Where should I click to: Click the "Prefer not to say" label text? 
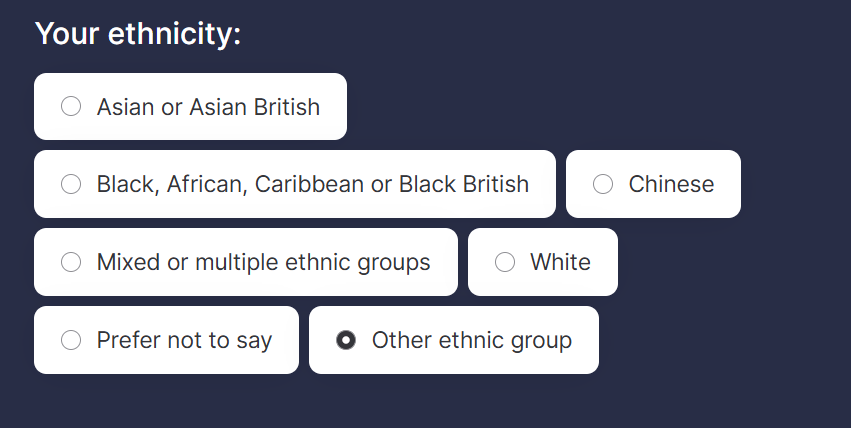pyautogui.click(x=184, y=340)
